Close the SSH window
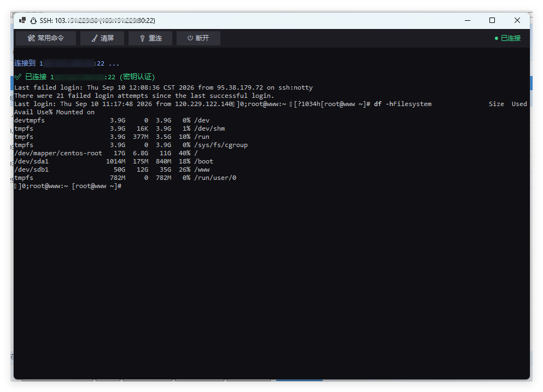This screenshot has width=543, height=392. point(517,20)
